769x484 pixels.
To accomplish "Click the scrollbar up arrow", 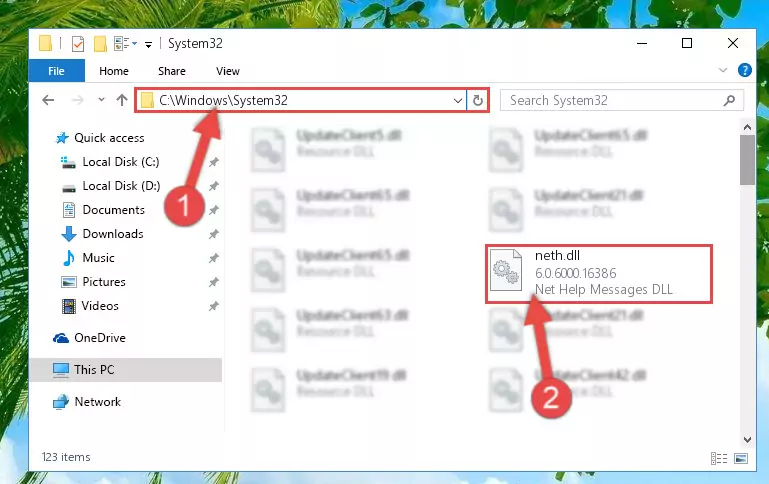I will point(747,127).
